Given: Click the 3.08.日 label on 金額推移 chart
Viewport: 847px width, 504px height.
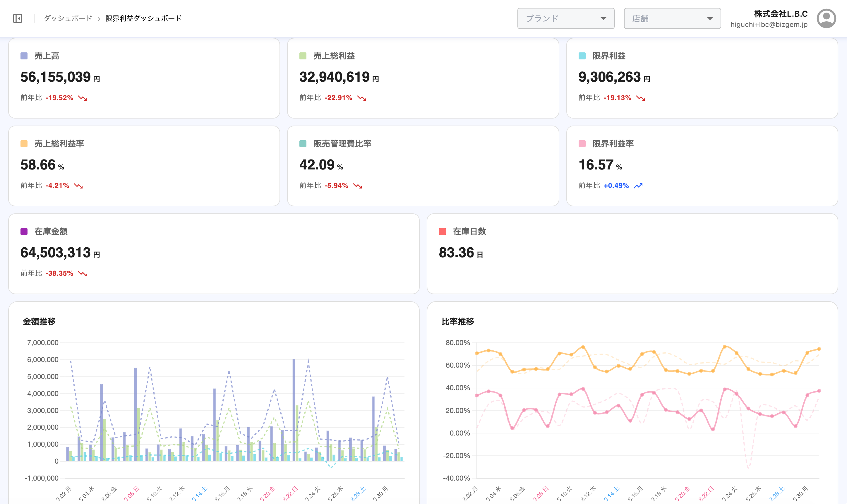Looking at the screenshot, I should (132, 493).
